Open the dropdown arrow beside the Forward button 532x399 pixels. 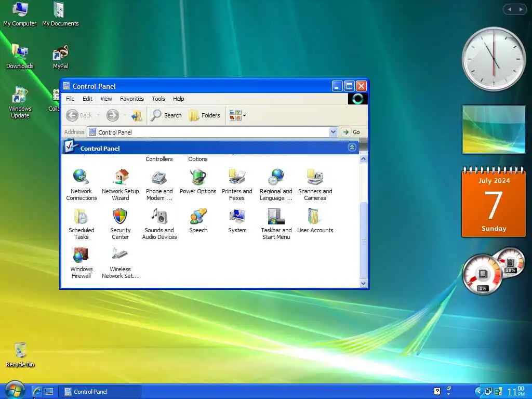[125, 115]
